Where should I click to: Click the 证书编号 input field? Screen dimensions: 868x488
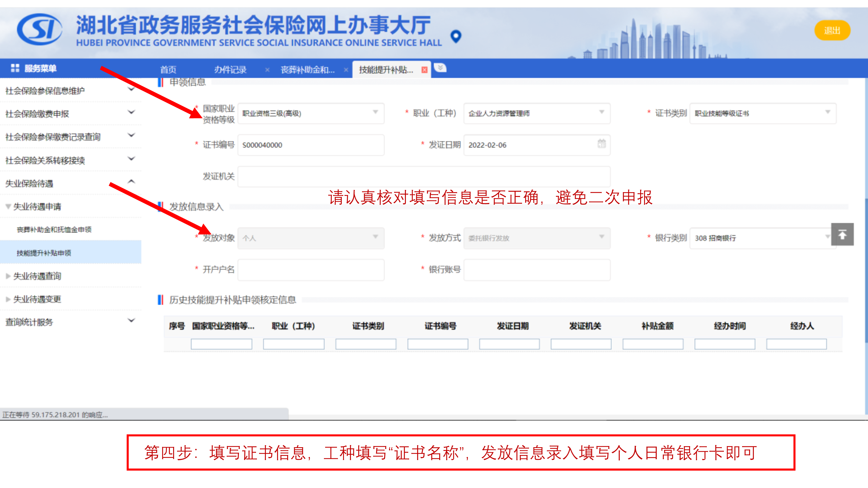(311, 145)
